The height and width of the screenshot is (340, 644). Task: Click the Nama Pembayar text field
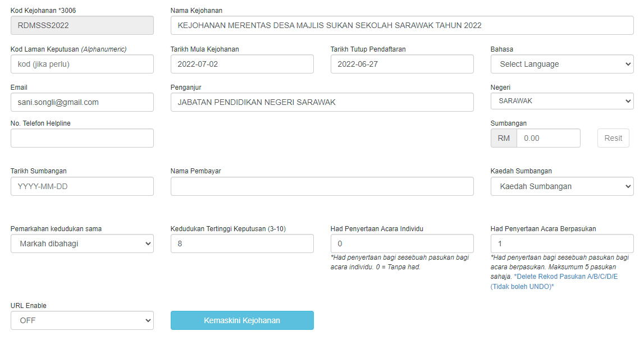point(322,186)
